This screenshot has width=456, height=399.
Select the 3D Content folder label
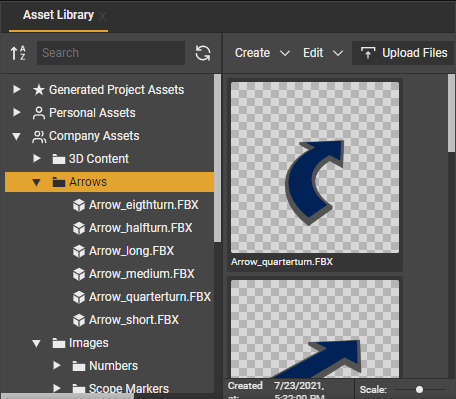pyautogui.click(x=99, y=159)
